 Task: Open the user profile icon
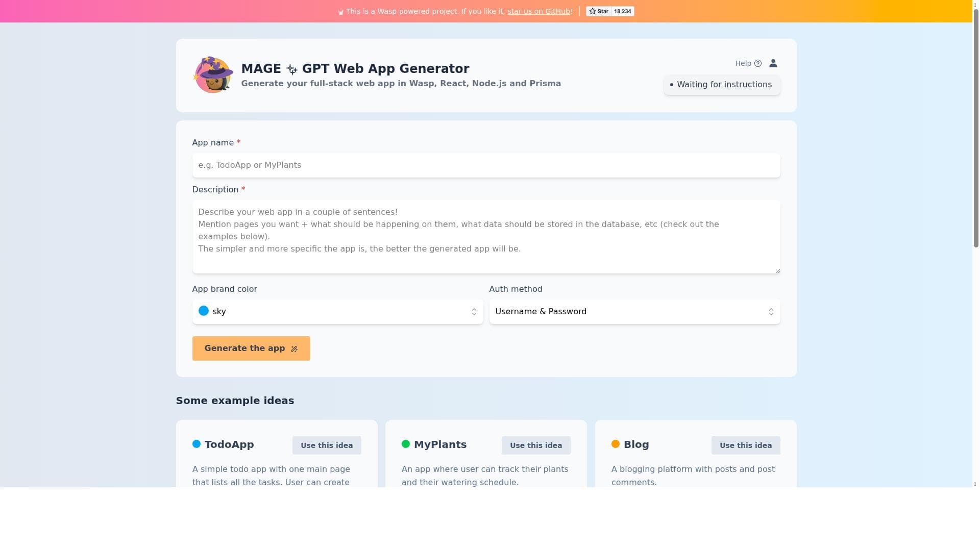(x=773, y=63)
